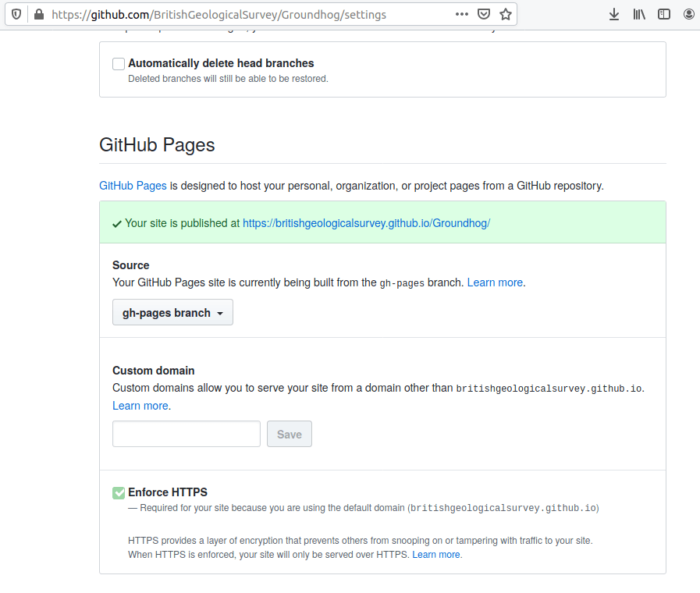The height and width of the screenshot is (593, 700).
Task: Click the site security padlock icon
Action: point(39,14)
